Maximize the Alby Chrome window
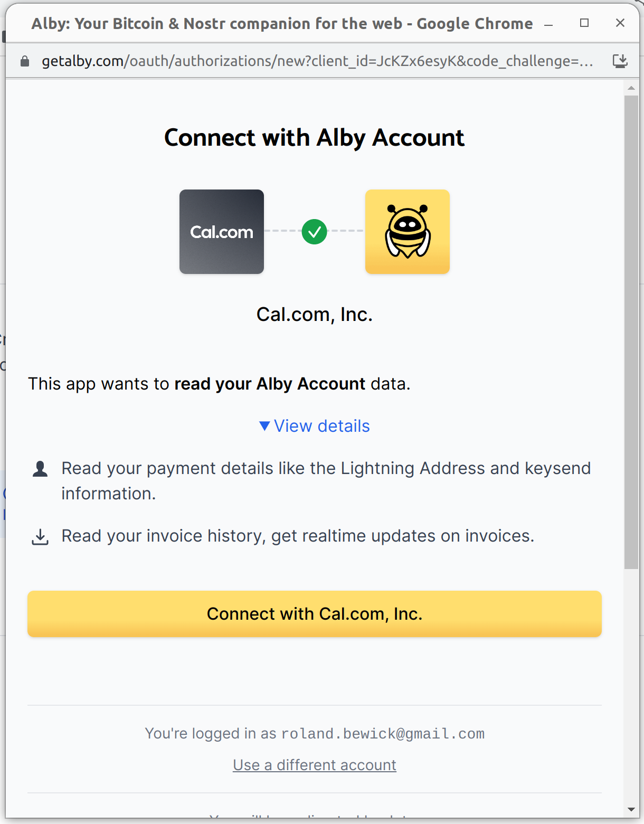The width and height of the screenshot is (644, 824). (x=584, y=23)
